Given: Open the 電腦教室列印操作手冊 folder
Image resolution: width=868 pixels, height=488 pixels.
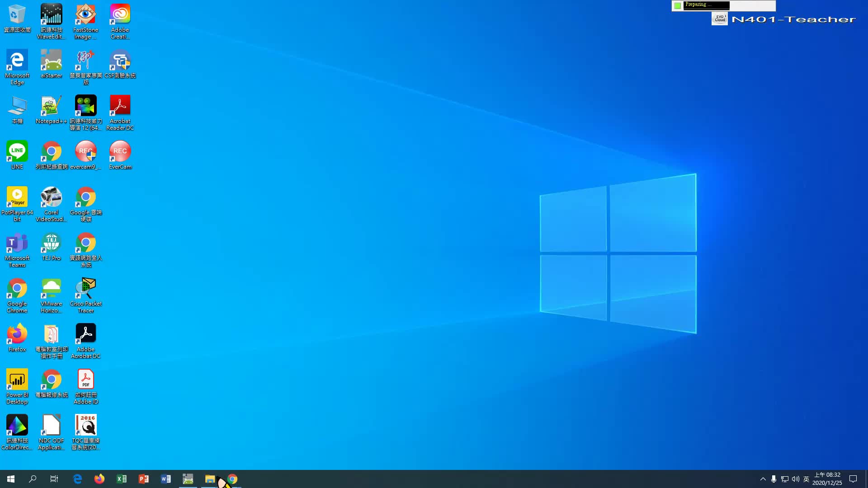Looking at the screenshot, I should point(52,341).
